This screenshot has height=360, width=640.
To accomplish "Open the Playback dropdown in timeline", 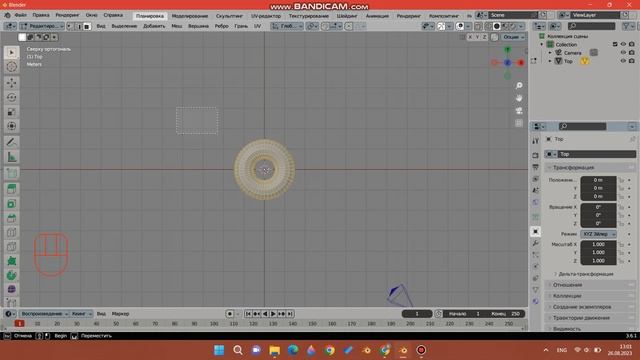I will pyautogui.click(x=44, y=314).
